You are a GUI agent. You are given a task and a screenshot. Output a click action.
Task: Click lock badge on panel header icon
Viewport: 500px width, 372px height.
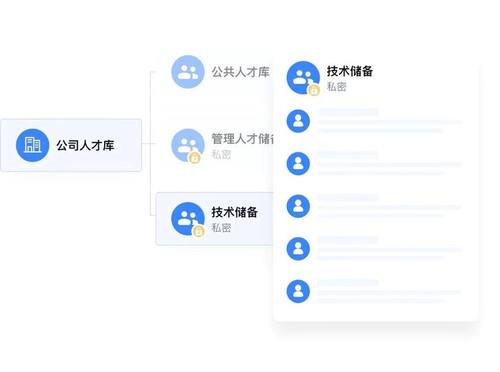coord(314,90)
